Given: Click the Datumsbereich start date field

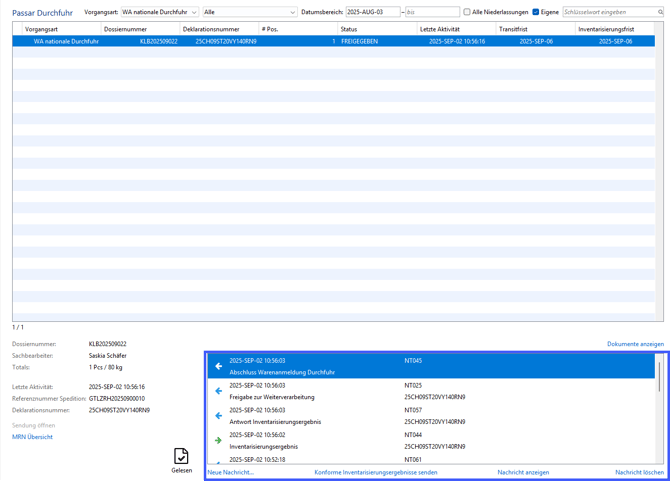Looking at the screenshot, I should [x=373, y=12].
